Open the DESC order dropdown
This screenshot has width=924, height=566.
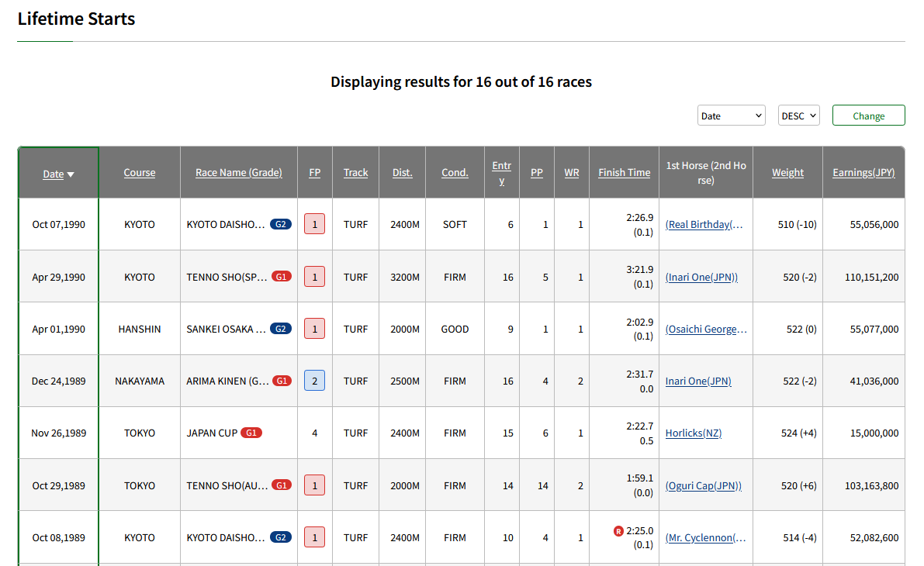798,116
